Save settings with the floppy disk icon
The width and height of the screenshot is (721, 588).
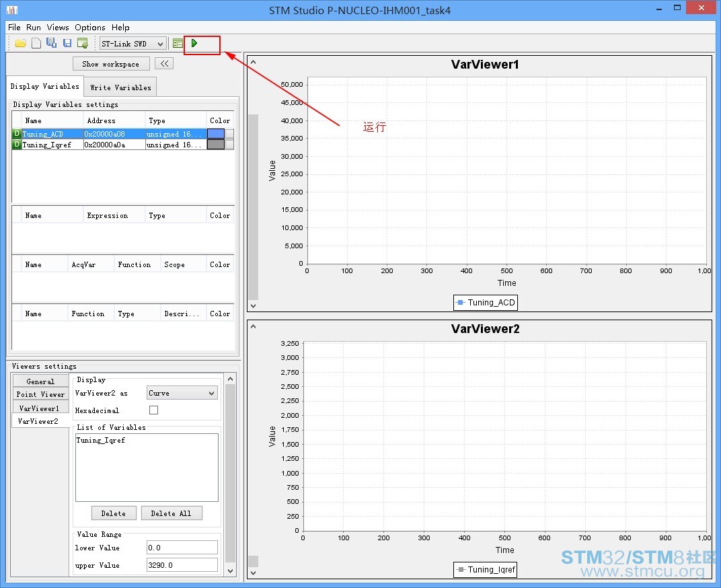coord(67,43)
